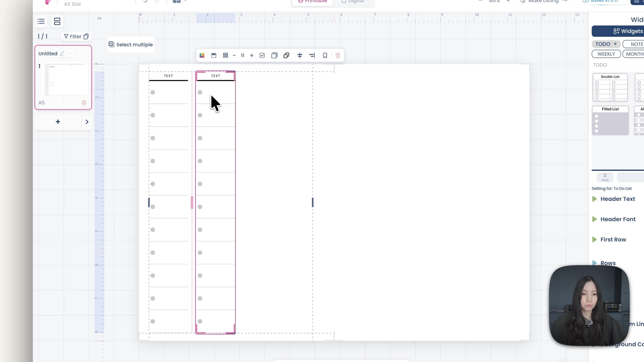644x362 pixels.
Task: Edit the Untitled page name pencil icon
Action: click(x=62, y=53)
